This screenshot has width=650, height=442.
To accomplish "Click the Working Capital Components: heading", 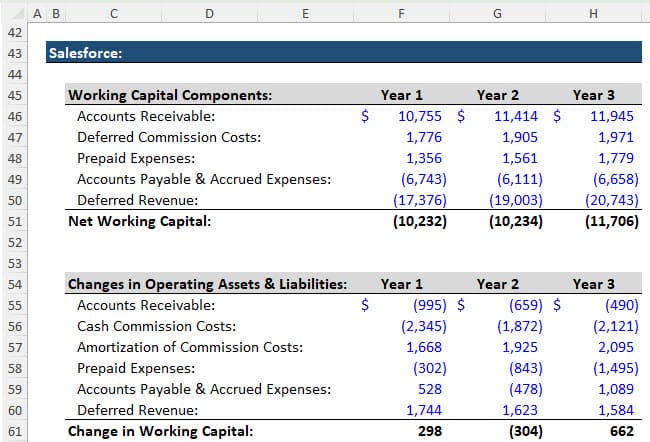I will [x=170, y=95].
